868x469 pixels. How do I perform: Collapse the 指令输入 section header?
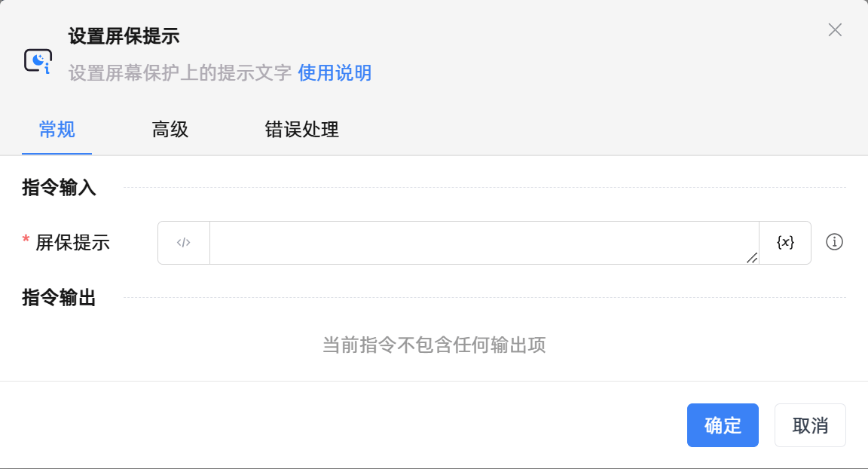tap(58, 188)
